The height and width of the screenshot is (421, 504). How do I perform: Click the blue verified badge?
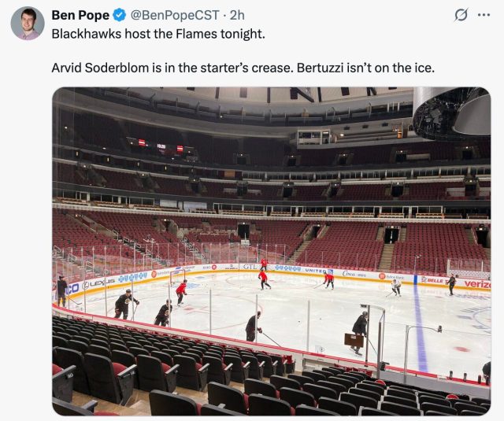pyautogui.click(x=119, y=15)
